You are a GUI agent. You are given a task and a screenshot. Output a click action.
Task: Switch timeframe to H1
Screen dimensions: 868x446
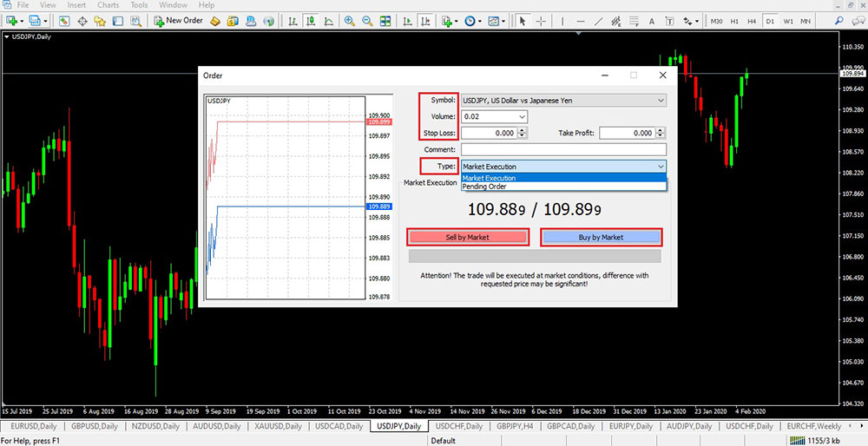(x=734, y=21)
